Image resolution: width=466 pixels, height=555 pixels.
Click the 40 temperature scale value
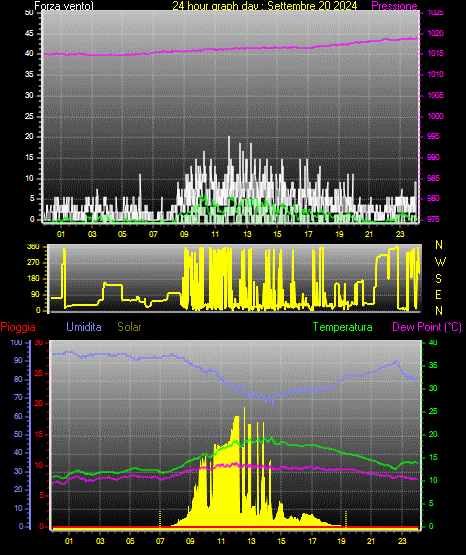pos(433,342)
